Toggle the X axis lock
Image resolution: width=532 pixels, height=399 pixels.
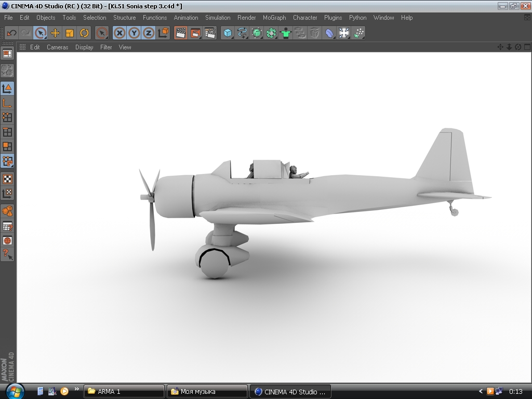(120, 33)
